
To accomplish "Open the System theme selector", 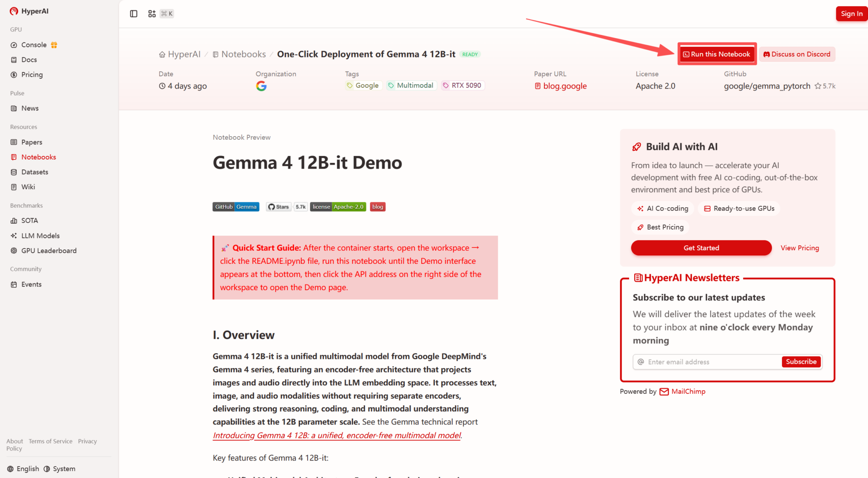I will [59, 469].
